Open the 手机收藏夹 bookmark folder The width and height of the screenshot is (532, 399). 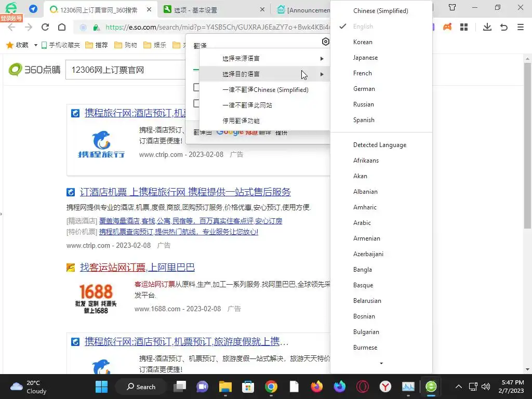point(61,45)
